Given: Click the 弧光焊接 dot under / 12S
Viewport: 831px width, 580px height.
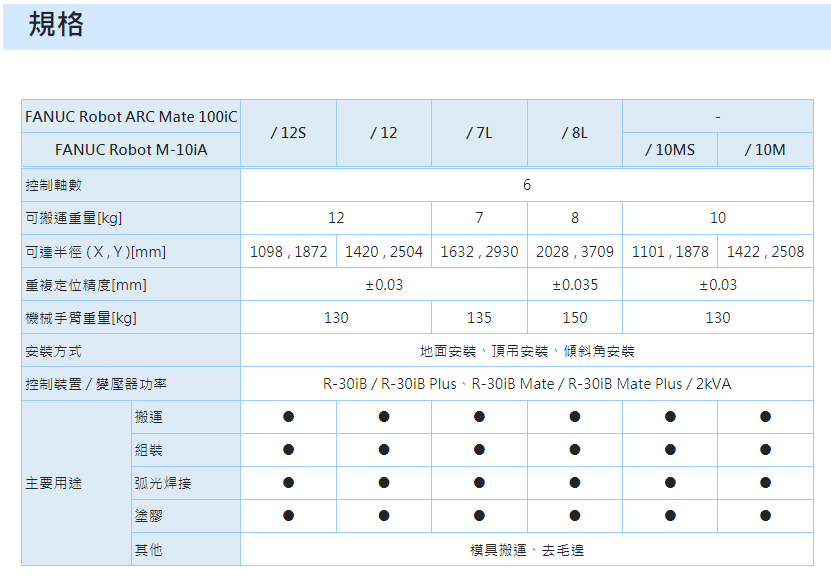Looking at the screenshot, I should (x=288, y=483).
